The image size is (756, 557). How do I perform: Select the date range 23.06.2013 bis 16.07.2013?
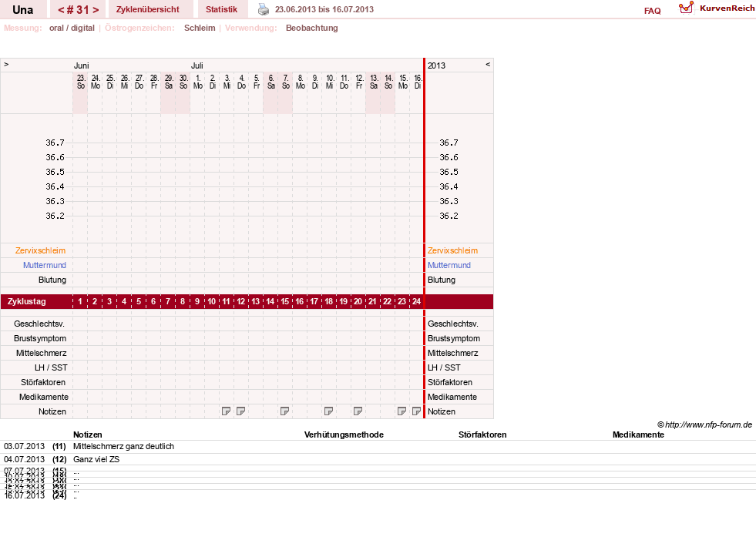324,10
